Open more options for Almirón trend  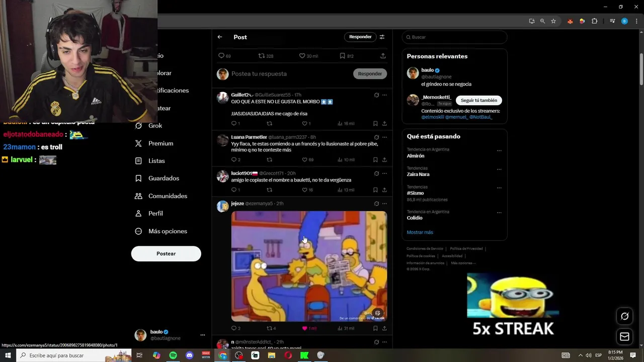(499, 150)
